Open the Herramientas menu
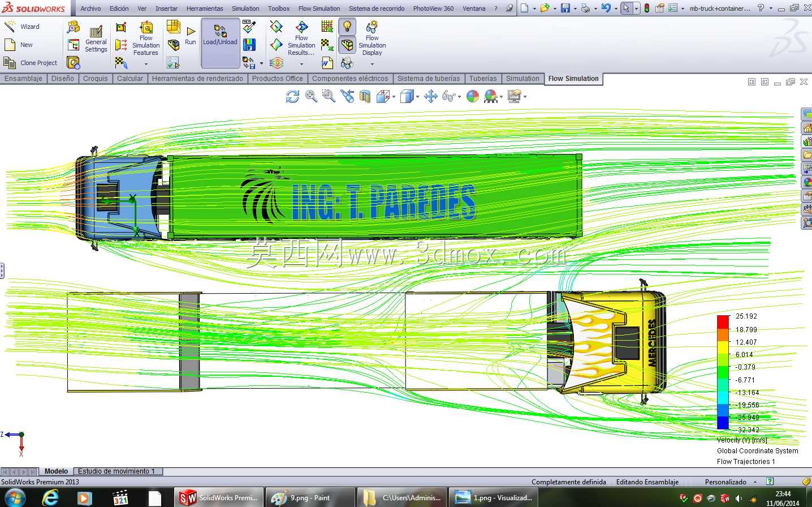Screen dimensions: 812x507 [205, 8]
